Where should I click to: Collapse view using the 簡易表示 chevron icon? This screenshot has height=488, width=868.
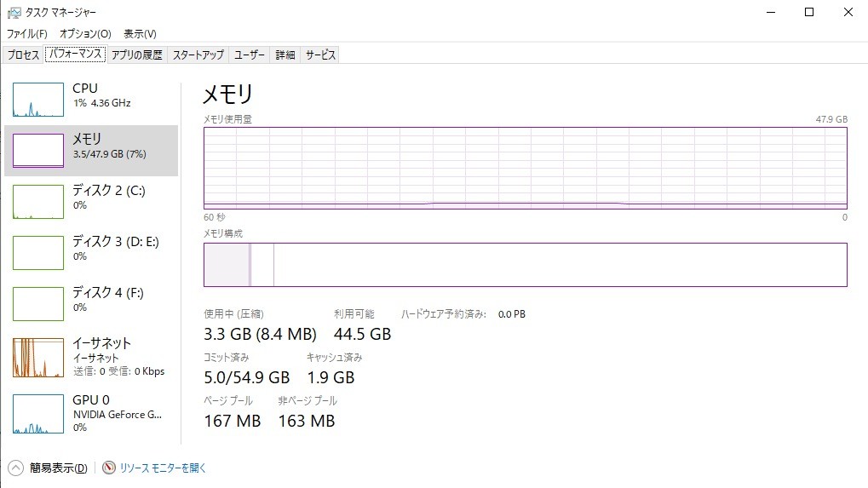[x=16, y=468]
